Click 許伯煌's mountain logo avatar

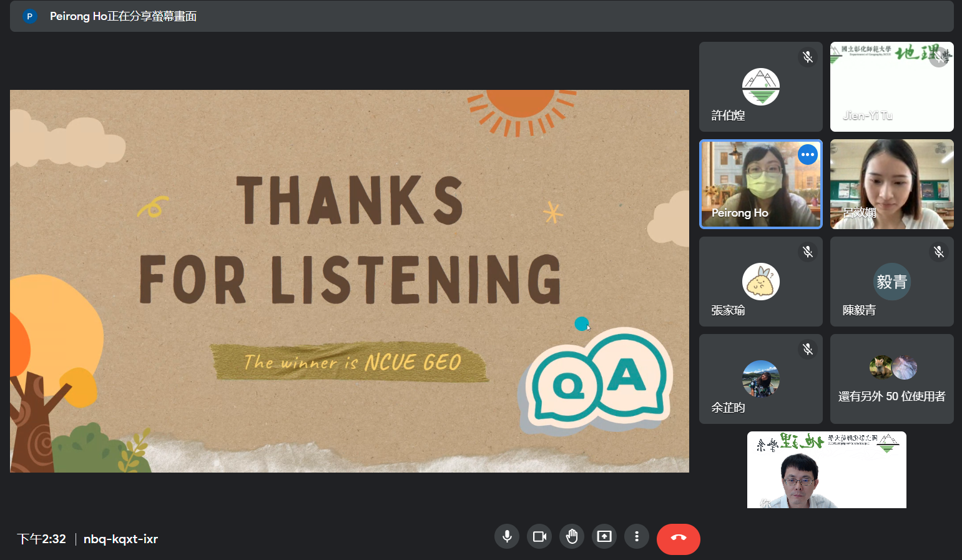coord(760,87)
